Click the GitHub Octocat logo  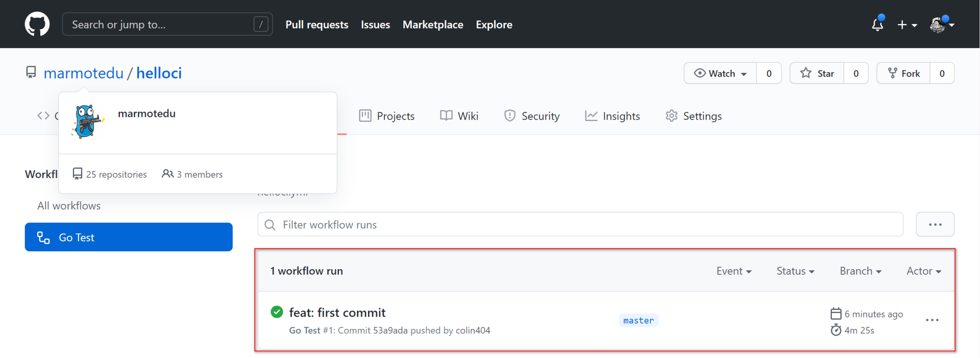37,24
